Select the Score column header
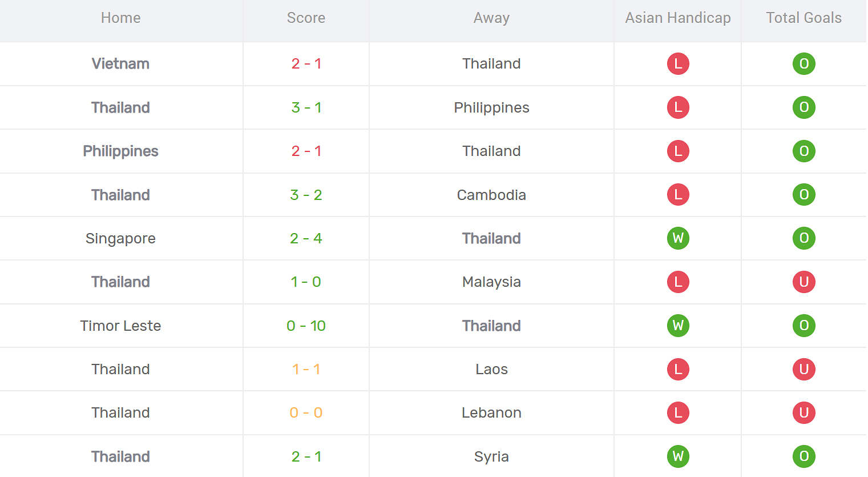This screenshot has width=868, height=477. point(306,18)
